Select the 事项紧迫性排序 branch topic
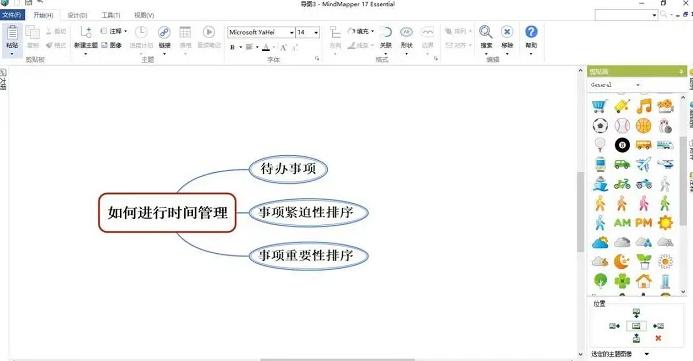Screen dimensions: 693x361 point(308,213)
